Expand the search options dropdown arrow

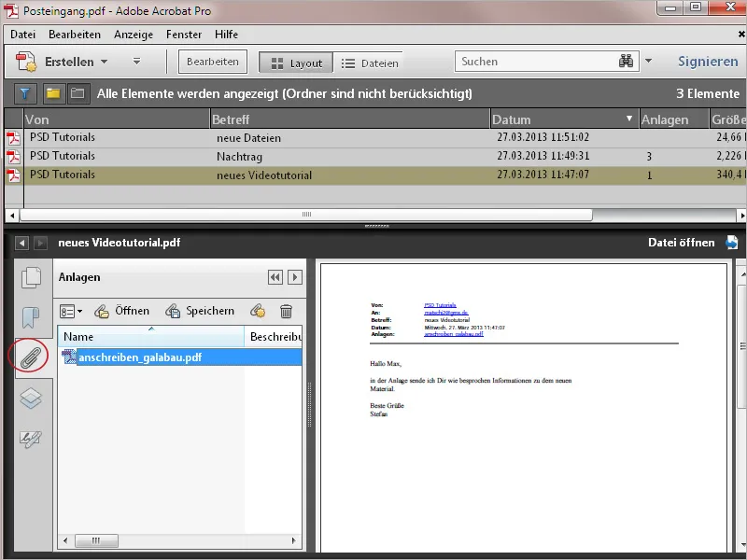(x=648, y=61)
